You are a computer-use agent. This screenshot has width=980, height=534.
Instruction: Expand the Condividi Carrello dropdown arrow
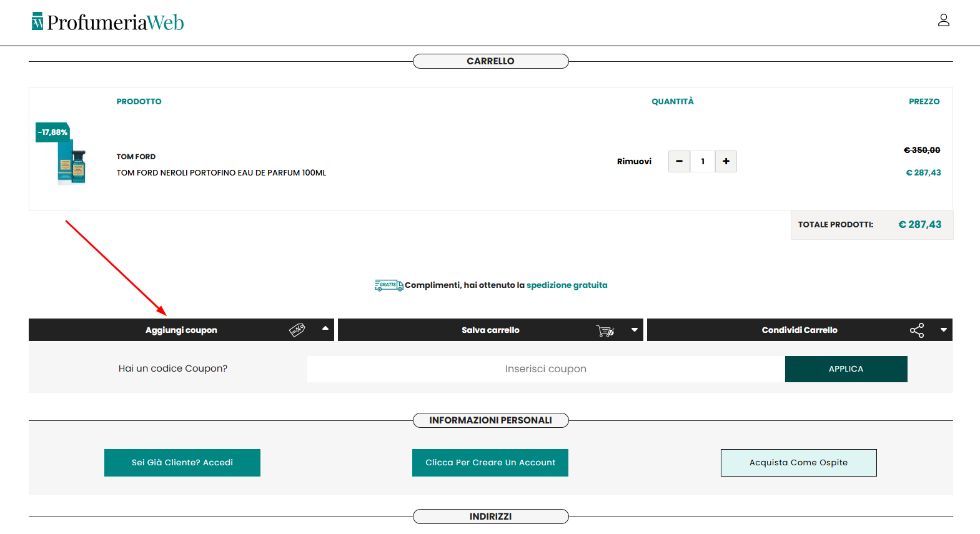point(943,330)
